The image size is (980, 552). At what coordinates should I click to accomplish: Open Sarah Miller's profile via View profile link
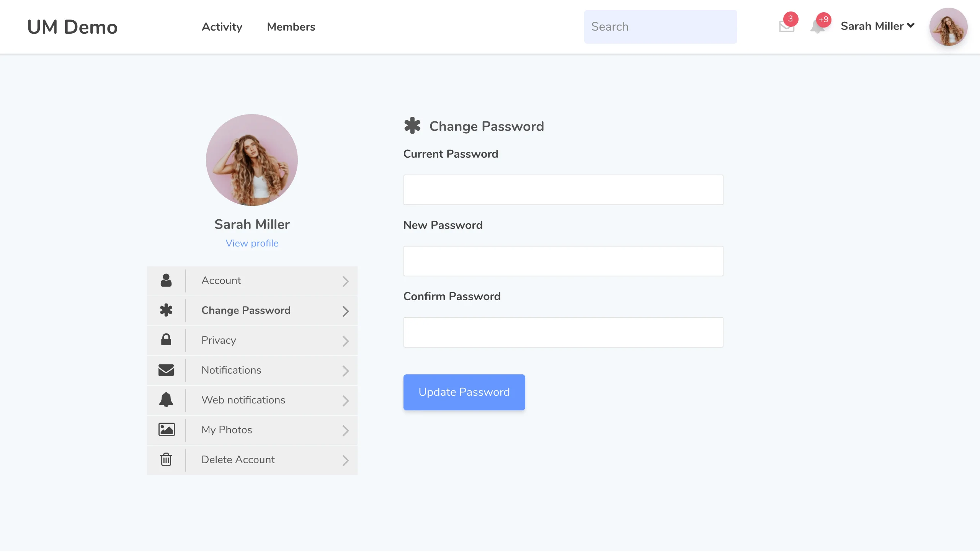[252, 243]
